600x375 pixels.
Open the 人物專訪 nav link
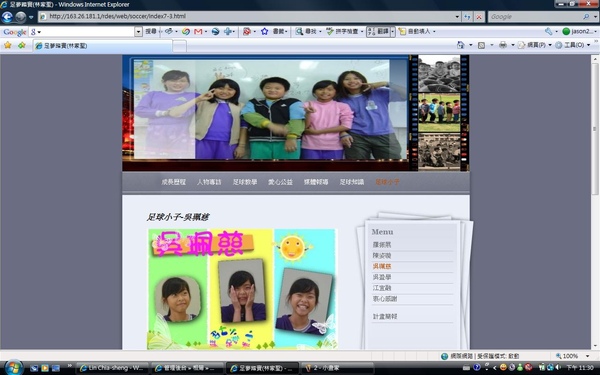point(209,182)
